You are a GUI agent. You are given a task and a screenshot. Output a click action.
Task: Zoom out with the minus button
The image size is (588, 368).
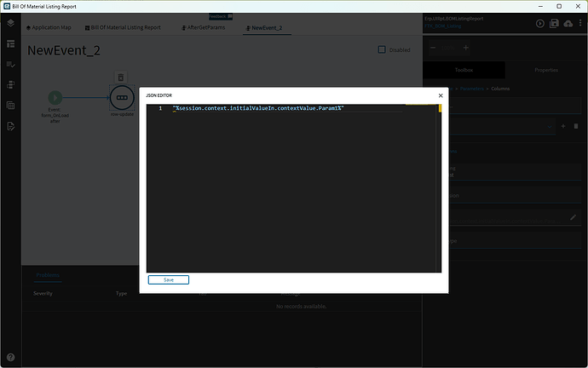pos(433,48)
